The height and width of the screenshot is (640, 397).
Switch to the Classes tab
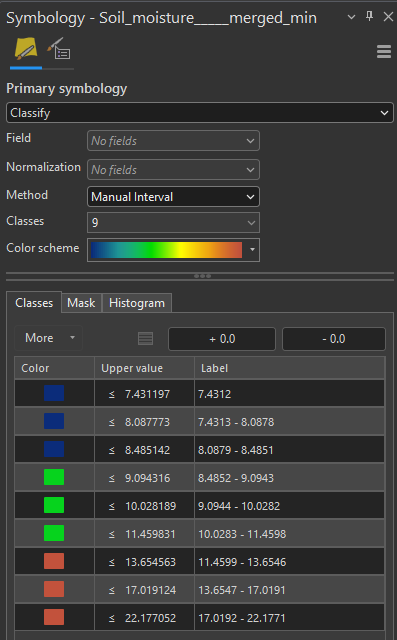coord(34,303)
